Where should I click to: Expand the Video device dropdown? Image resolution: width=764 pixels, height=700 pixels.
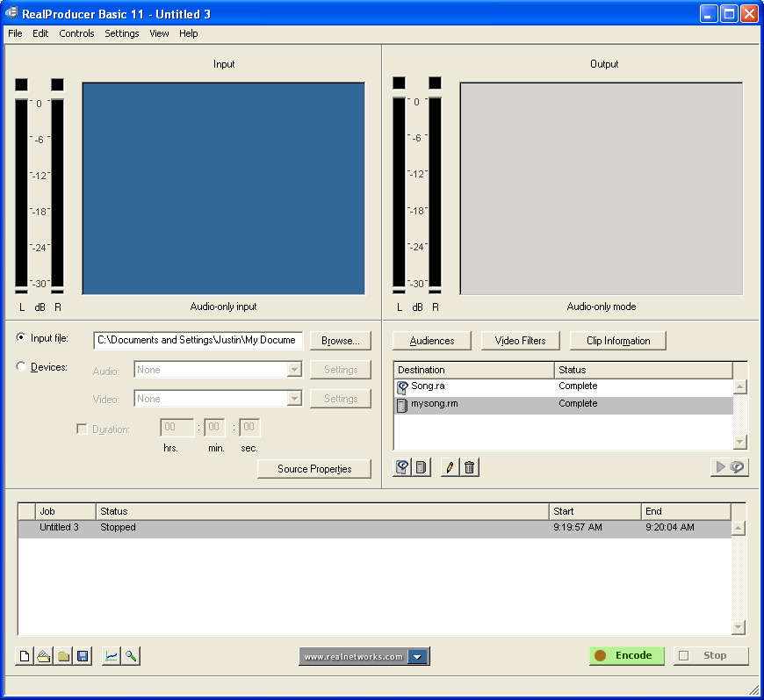pos(294,399)
